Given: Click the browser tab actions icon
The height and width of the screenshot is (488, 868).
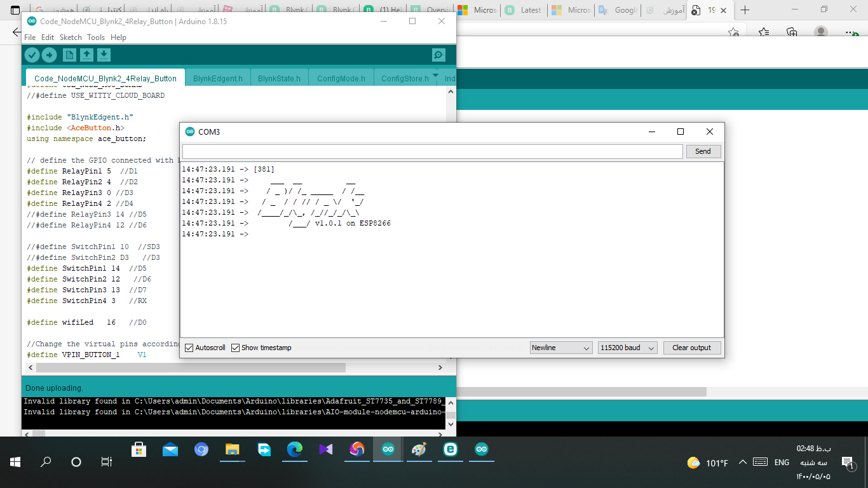Looking at the screenshot, I should click(15, 10).
